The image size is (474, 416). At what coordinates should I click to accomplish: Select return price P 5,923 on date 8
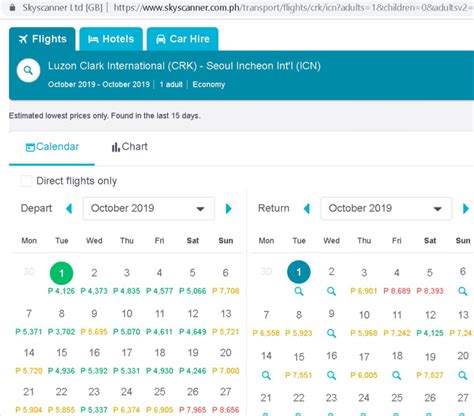pos(299,333)
